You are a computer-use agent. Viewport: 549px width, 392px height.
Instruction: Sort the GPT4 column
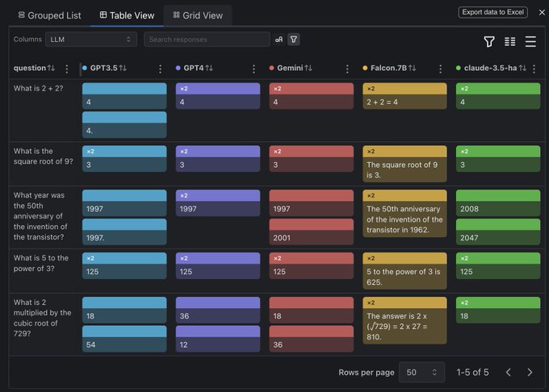pos(209,68)
